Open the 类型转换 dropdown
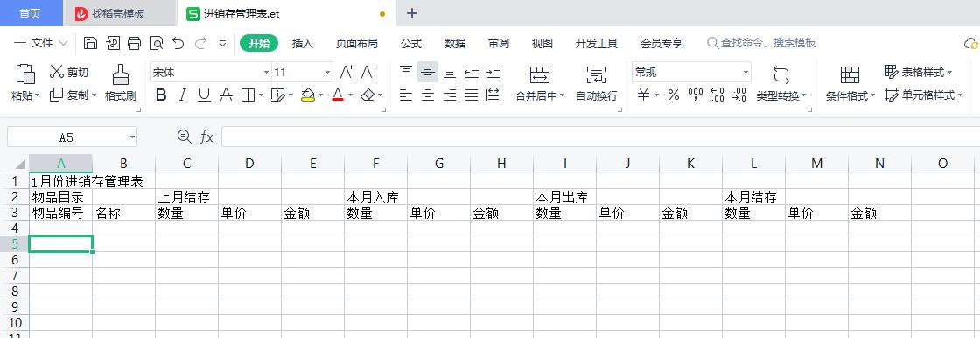 click(780, 95)
